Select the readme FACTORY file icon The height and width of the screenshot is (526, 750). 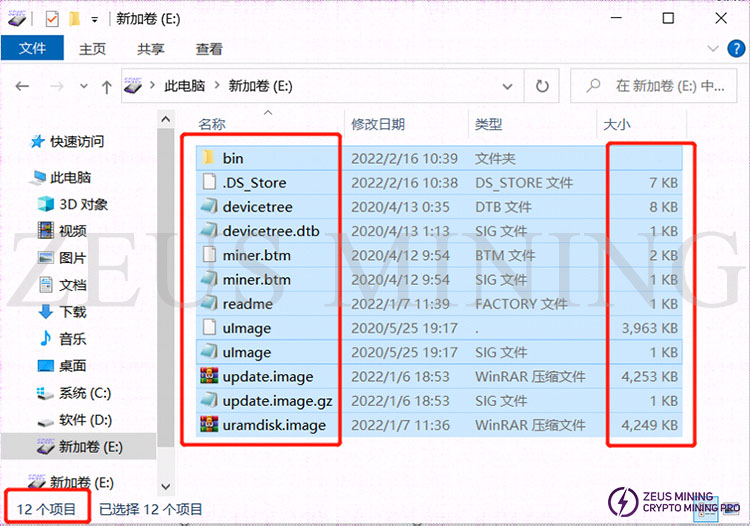coord(209,303)
